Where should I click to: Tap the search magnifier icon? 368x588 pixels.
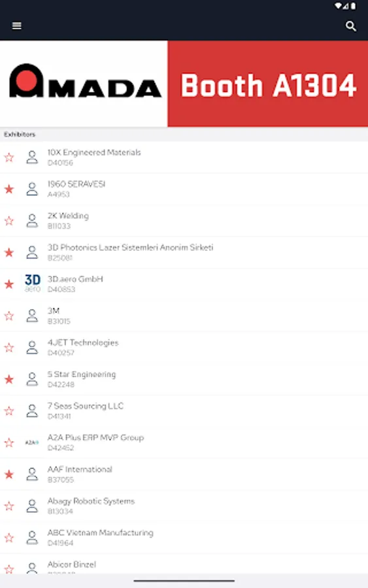pyautogui.click(x=351, y=26)
